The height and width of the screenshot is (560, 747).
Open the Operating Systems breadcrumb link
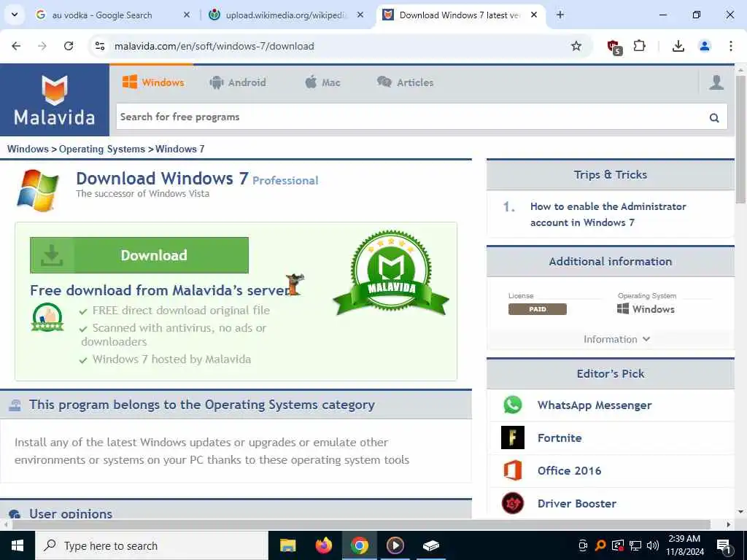click(x=102, y=149)
